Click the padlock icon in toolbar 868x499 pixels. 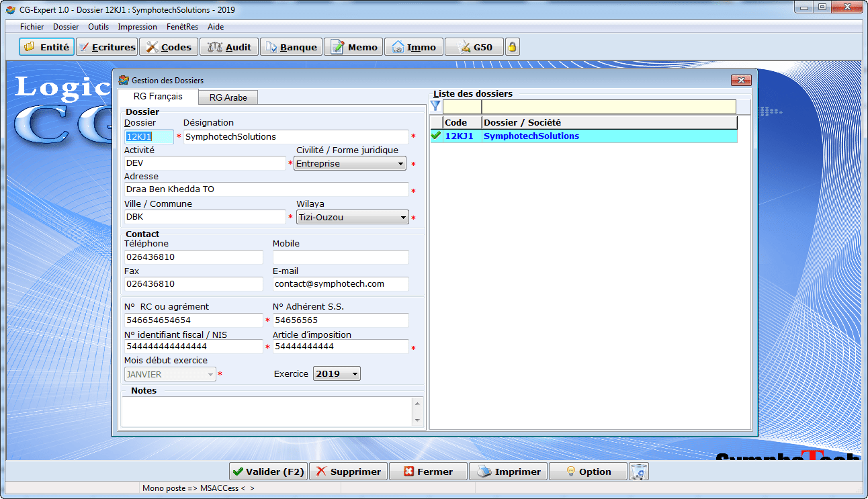(513, 47)
